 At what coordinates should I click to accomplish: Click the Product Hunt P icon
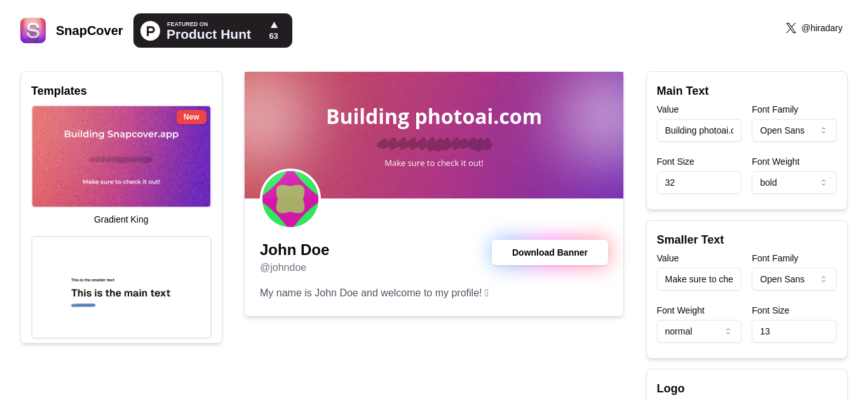(150, 31)
